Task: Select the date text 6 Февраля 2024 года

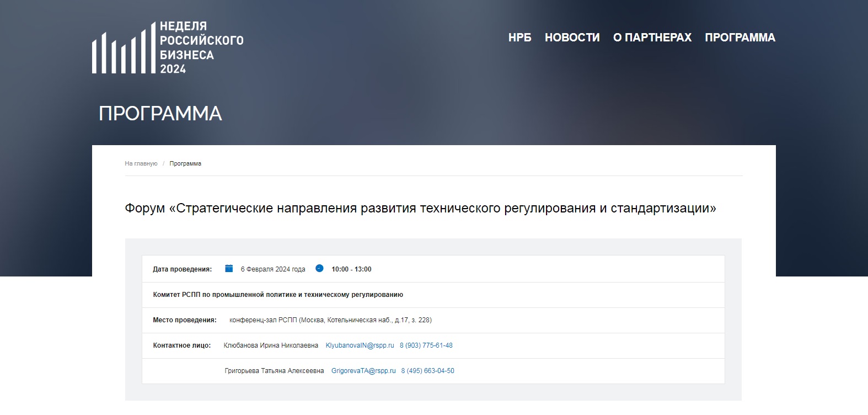Action: [273, 269]
